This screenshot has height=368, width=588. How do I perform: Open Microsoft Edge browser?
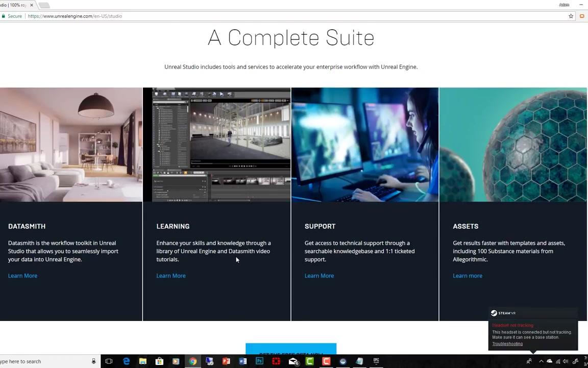pos(126,361)
